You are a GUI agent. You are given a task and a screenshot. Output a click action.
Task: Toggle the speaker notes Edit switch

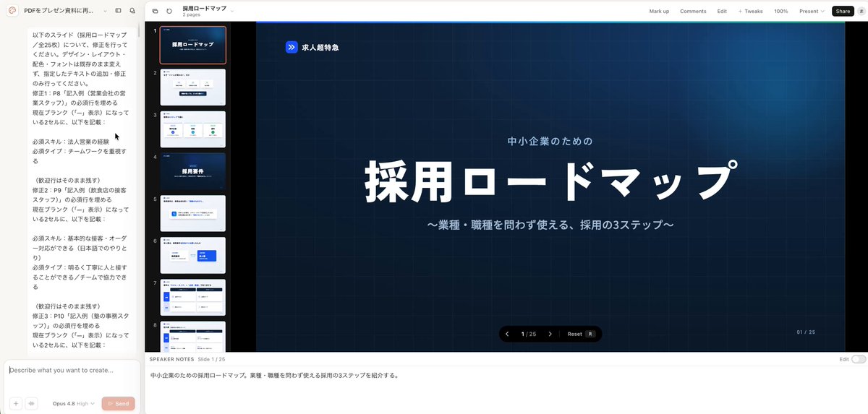(858, 359)
